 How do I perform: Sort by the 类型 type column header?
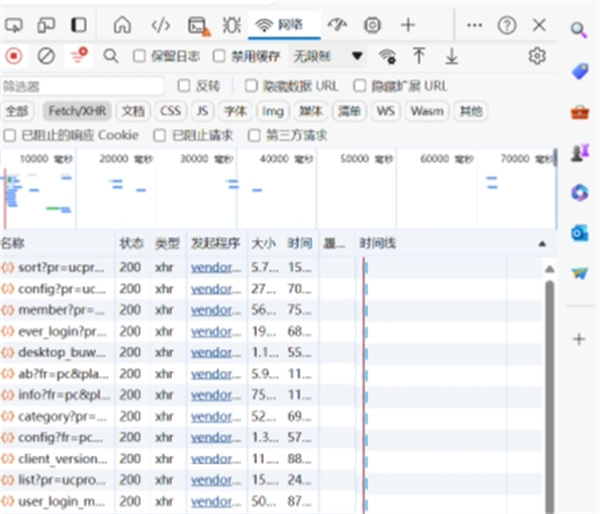tap(168, 243)
